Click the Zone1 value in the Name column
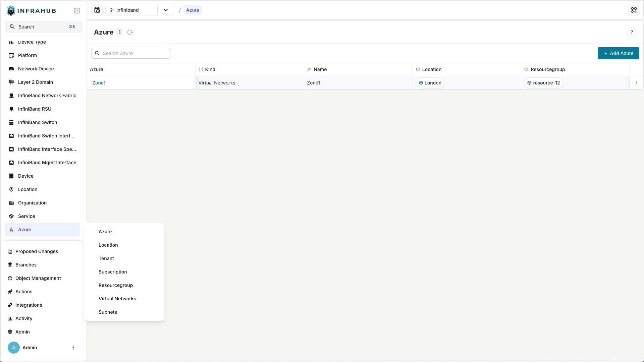This screenshot has height=362, width=644. click(313, 83)
